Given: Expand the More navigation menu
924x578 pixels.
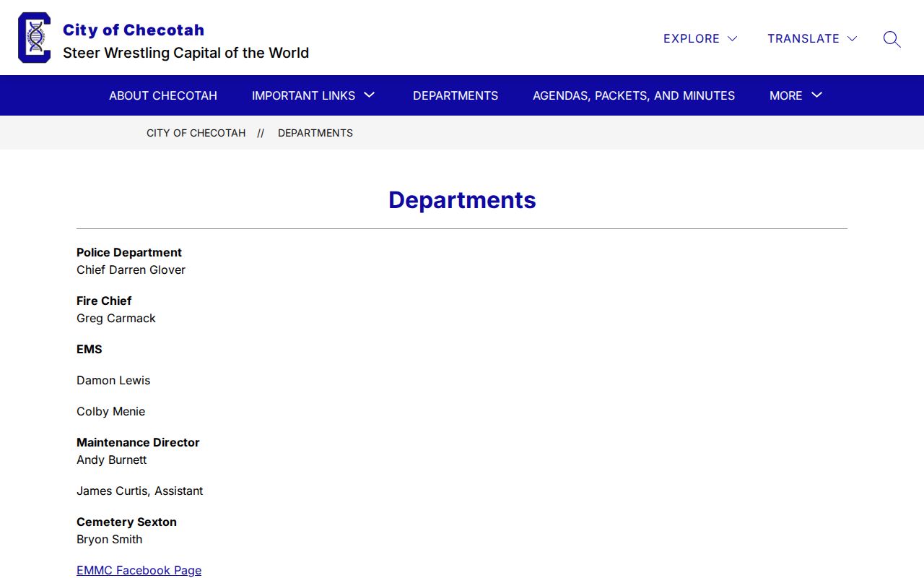Looking at the screenshot, I should tap(796, 95).
